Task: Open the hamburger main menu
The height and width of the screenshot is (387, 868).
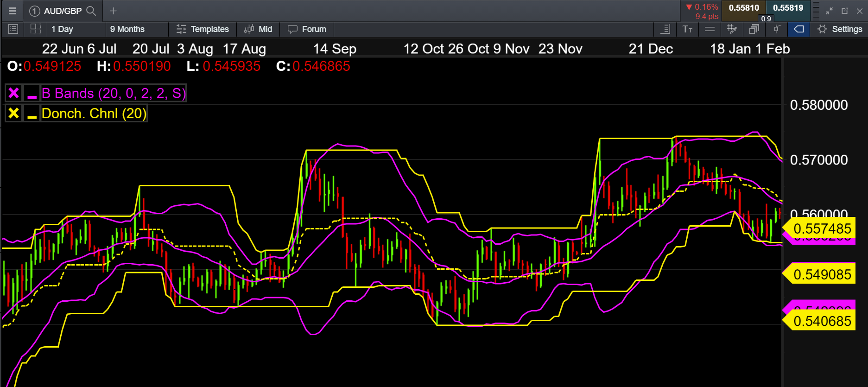Action: tap(12, 11)
